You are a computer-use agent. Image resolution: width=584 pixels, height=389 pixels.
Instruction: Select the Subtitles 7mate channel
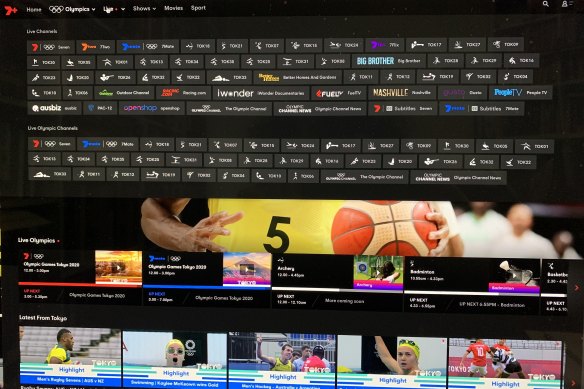tap(481, 109)
